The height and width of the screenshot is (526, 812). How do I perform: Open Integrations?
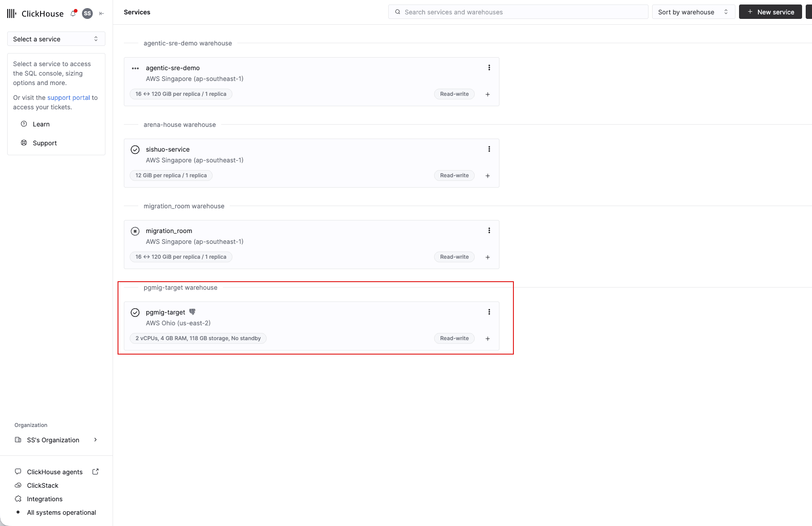[45, 499]
